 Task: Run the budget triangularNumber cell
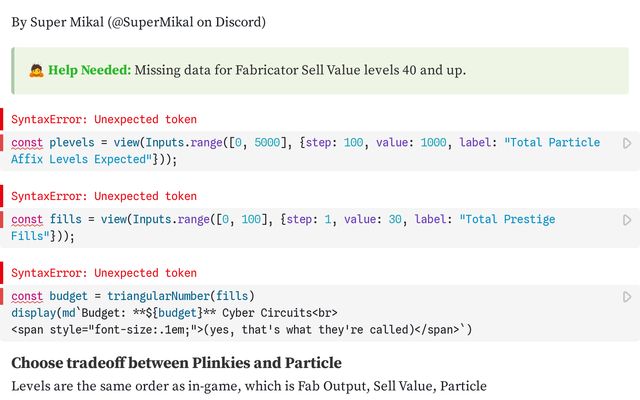tap(627, 297)
